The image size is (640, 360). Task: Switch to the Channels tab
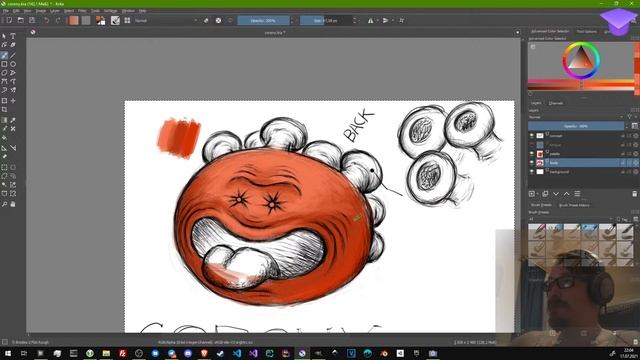coord(556,103)
